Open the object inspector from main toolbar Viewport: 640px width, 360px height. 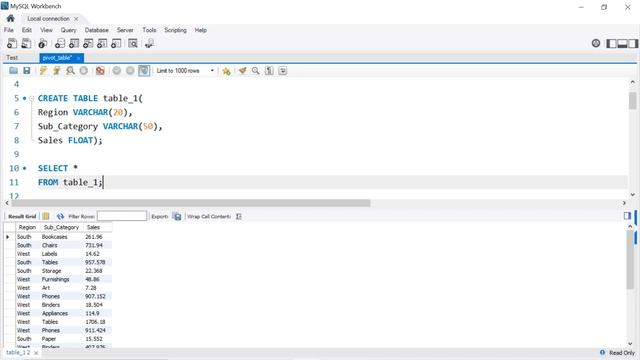point(42,43)
